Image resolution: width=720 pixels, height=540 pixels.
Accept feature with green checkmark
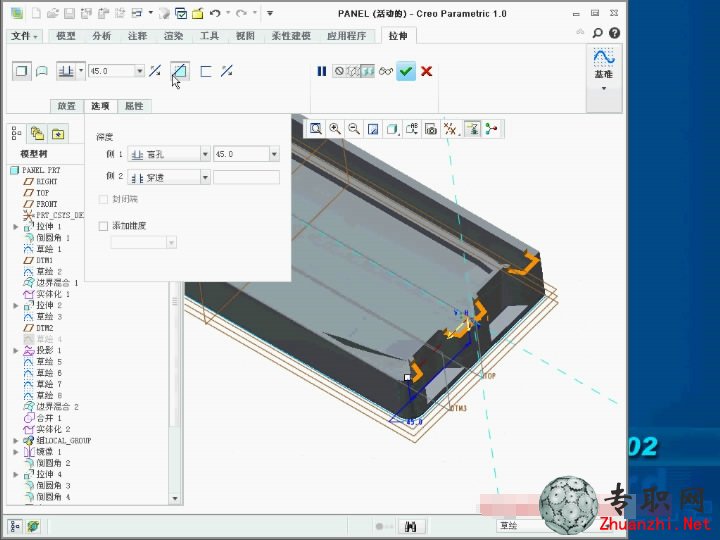click(x=406, y=71)
